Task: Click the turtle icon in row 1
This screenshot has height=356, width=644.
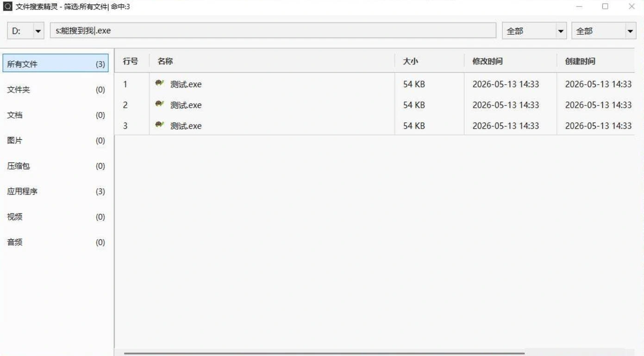Action: tap(159, 83)
